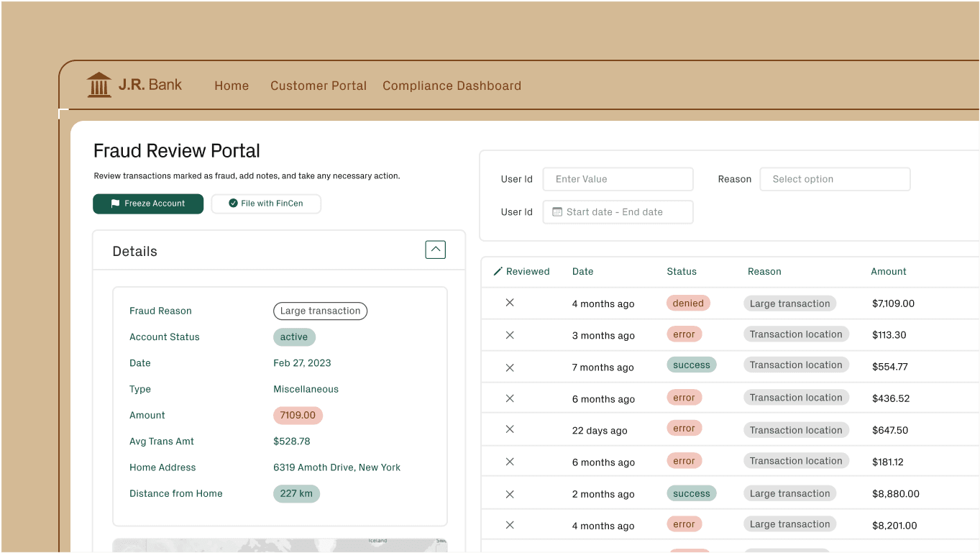Click the active account status badge

click(294, 337)
